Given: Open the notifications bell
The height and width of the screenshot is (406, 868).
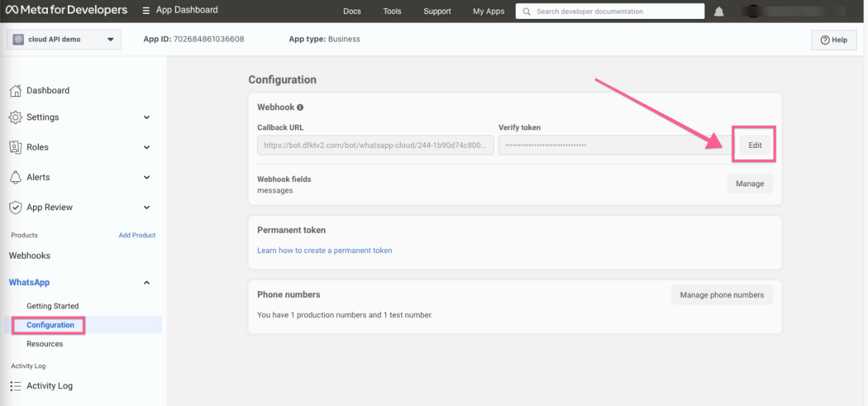Looking at the screenshot, I should [719, 11].
